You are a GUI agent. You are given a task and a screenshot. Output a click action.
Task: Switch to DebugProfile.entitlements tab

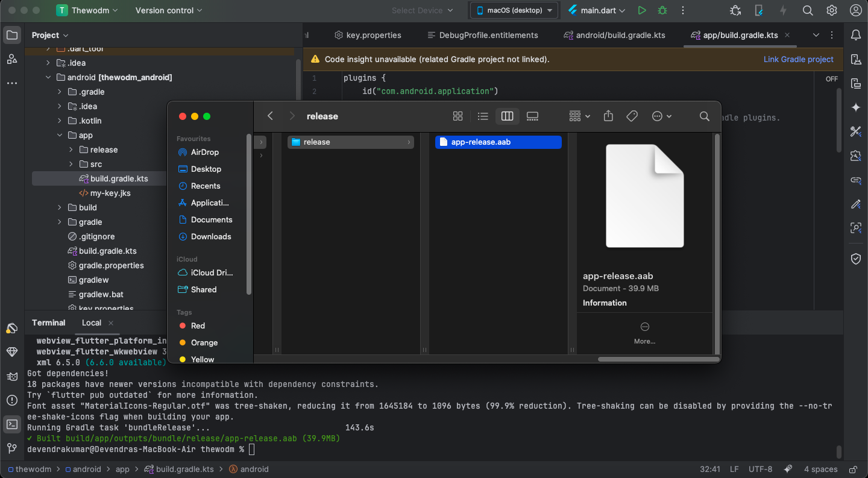coord(482,35)
